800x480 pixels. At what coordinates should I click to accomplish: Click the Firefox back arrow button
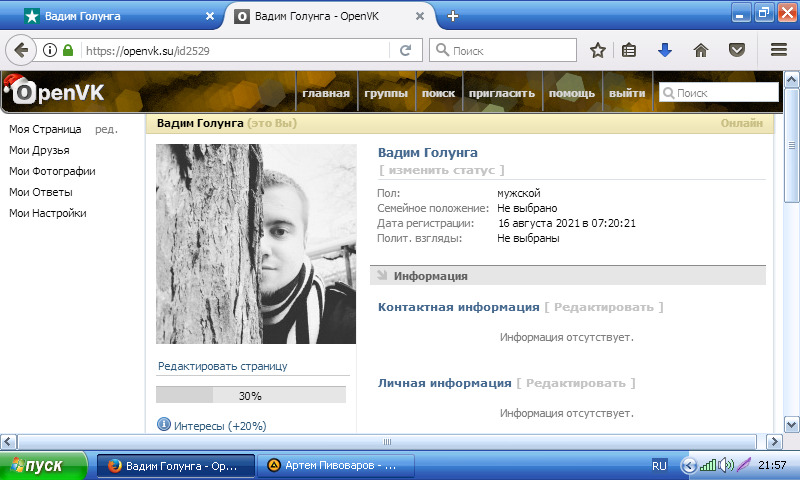pyautogui.click(x=21, y=50)
